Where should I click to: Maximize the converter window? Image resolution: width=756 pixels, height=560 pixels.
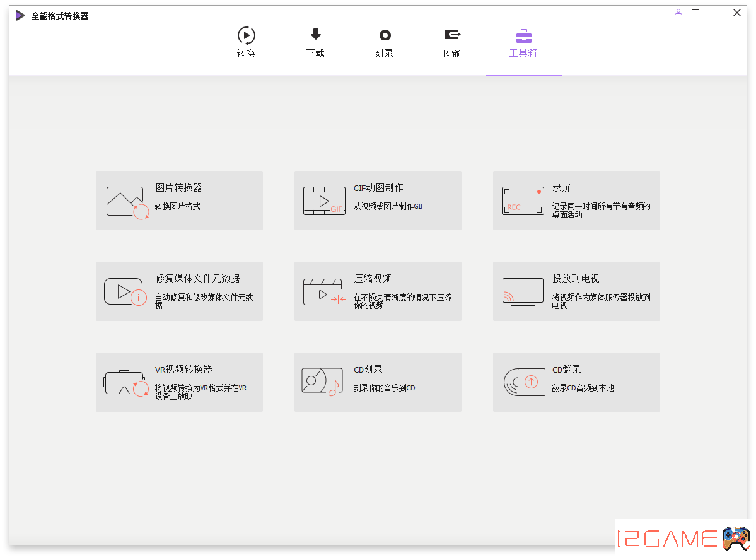click(724, 13)
